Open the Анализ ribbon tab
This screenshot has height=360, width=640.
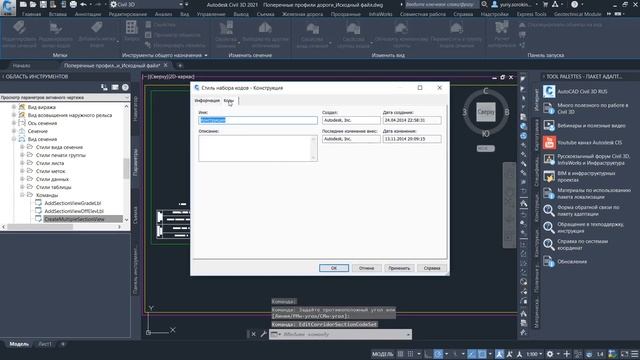tap(163, 14)
